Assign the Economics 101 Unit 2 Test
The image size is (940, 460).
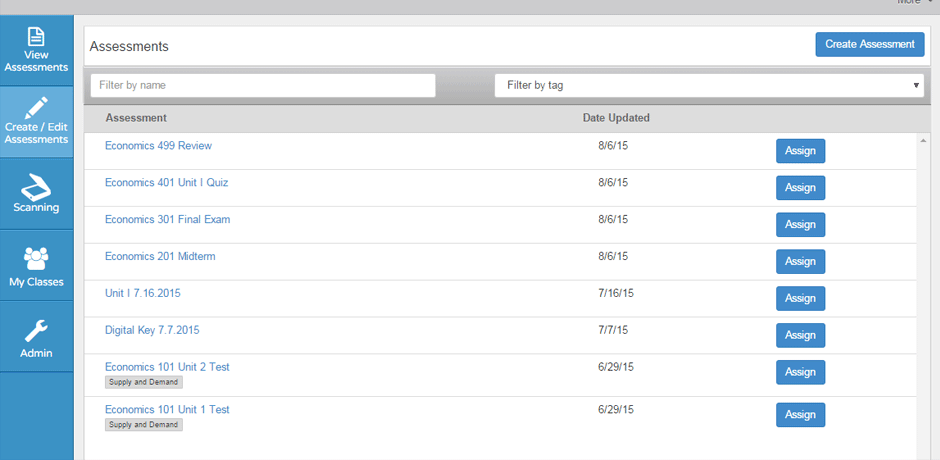[800, 372]
